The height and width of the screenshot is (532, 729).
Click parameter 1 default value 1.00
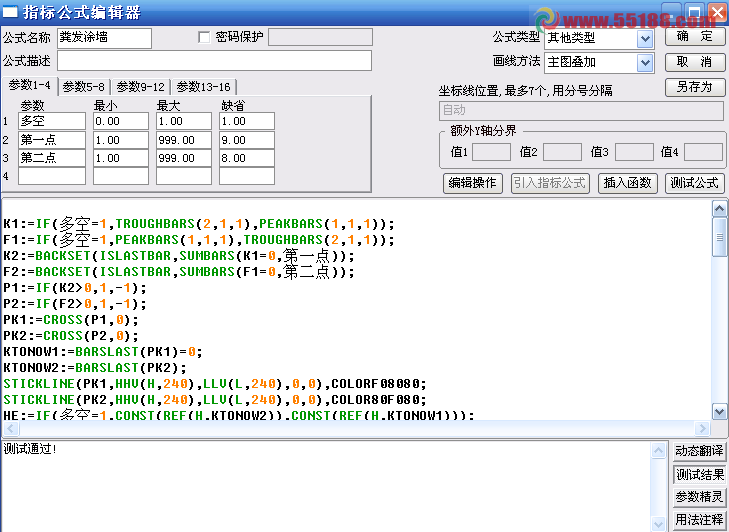(x=247, y=121)
